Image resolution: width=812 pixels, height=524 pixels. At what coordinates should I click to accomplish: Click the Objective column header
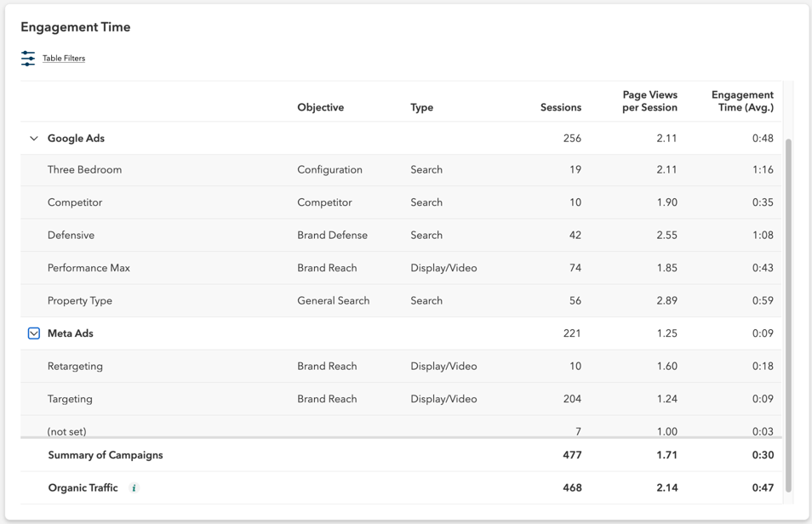click(319, 107)
